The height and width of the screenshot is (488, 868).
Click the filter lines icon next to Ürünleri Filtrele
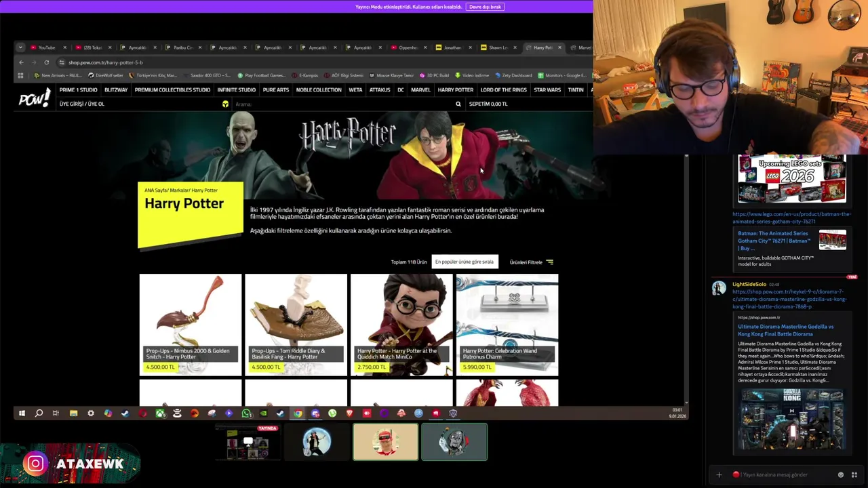549,262
